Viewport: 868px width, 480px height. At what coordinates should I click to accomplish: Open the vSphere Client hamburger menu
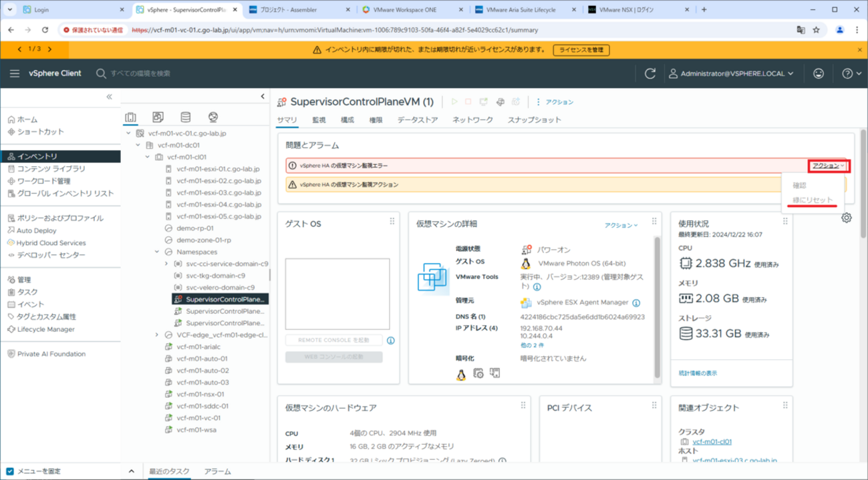click(x=15, y=73)
